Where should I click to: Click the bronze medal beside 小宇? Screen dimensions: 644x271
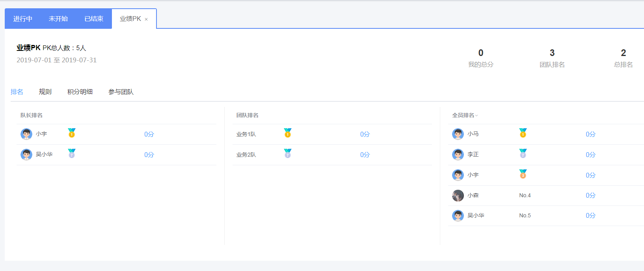(x=523, y=174)
